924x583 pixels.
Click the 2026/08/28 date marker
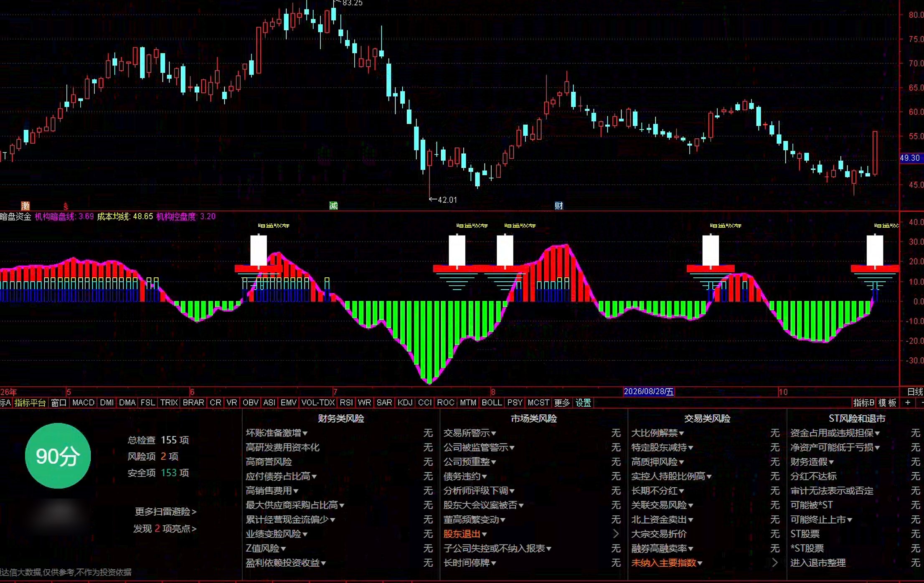pyautogui.click(x=648, y=392)
